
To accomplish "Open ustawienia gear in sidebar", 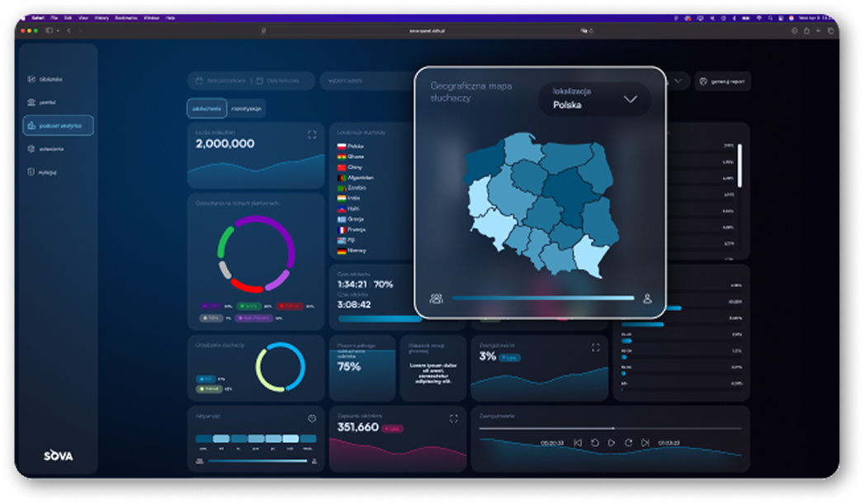I will pyautogui.click(x=31, y=149).
